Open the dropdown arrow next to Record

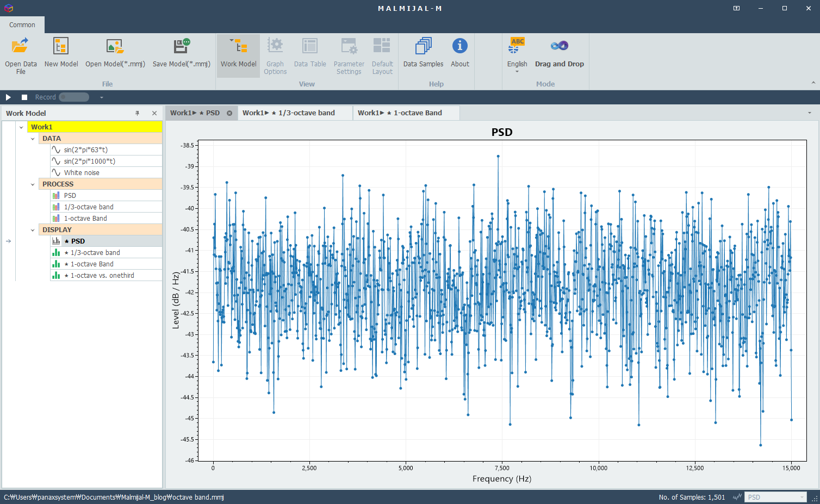click(101, 97)
